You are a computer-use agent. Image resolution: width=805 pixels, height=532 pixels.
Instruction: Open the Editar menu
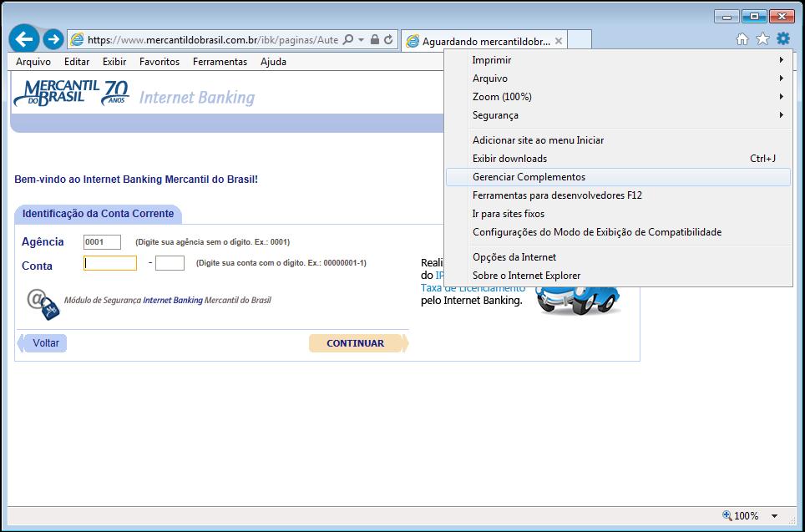tap(77, 62)
